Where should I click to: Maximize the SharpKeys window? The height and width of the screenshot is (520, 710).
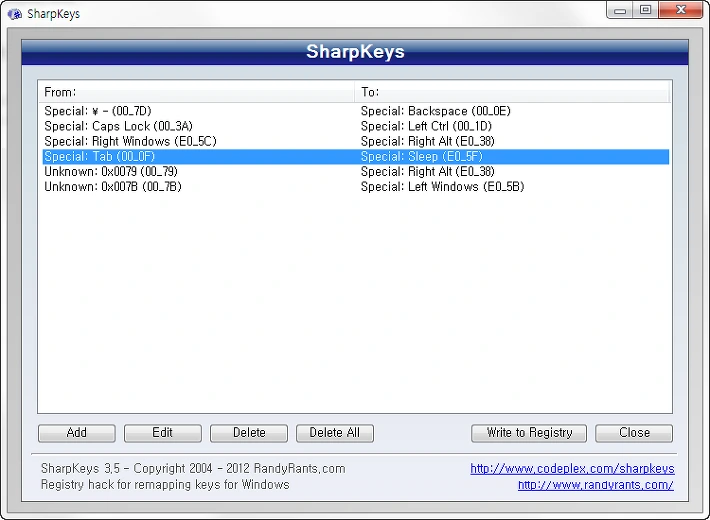[x=646, y=10]
